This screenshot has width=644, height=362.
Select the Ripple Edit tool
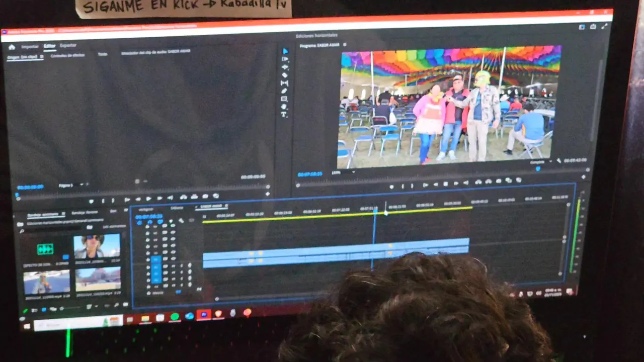(x=285, y=67)
